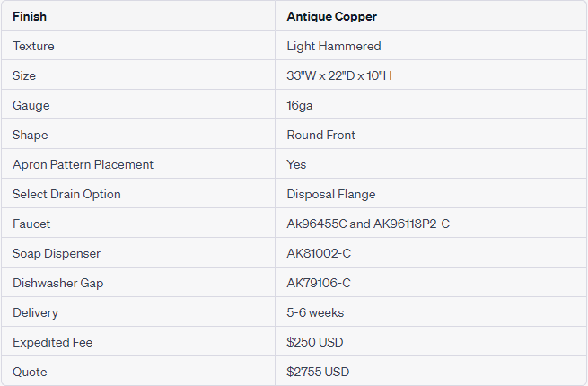This screenshot has width=588, height=386.
Task: Select the AK79106-C value
Action: pos(319,284)
